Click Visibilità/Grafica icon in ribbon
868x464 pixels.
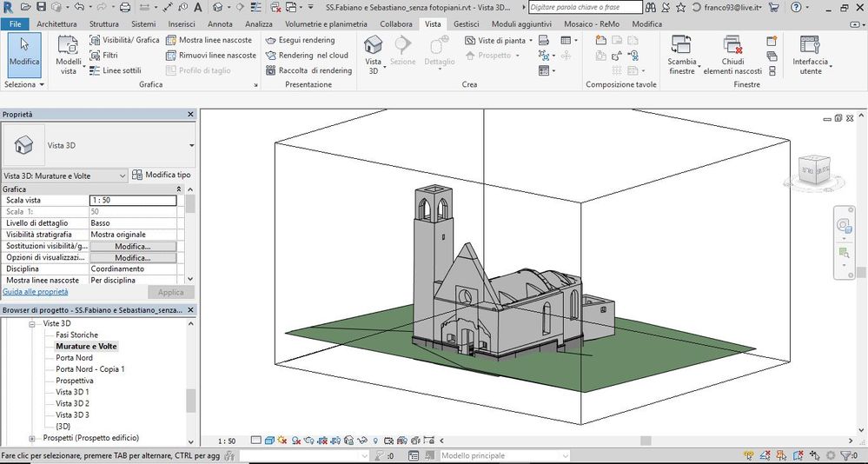(x=96, y=40)
